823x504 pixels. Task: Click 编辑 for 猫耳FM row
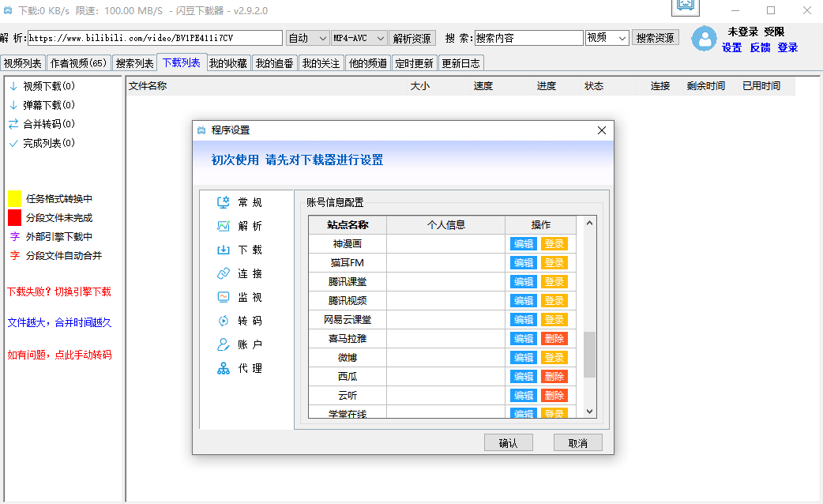pos(524,262)
